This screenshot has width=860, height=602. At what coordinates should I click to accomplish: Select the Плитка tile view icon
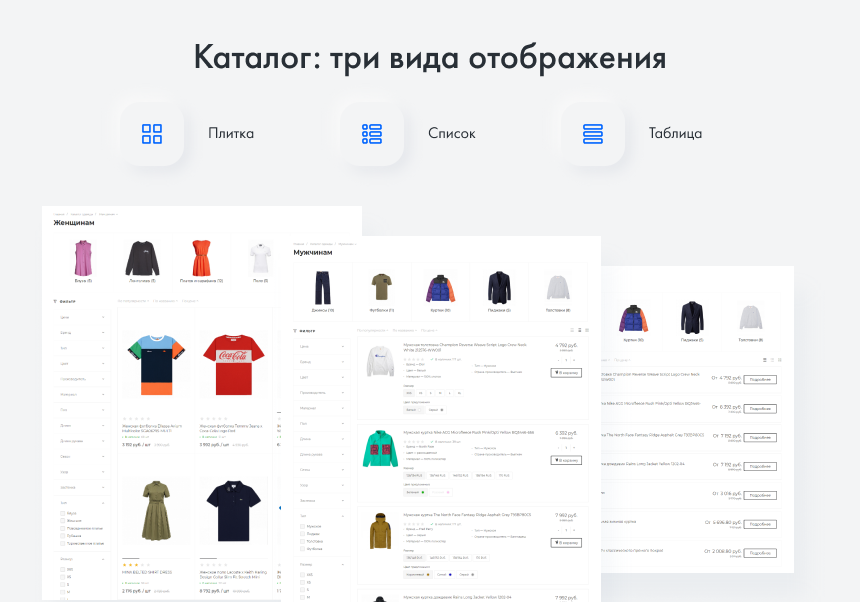[150, 133]
